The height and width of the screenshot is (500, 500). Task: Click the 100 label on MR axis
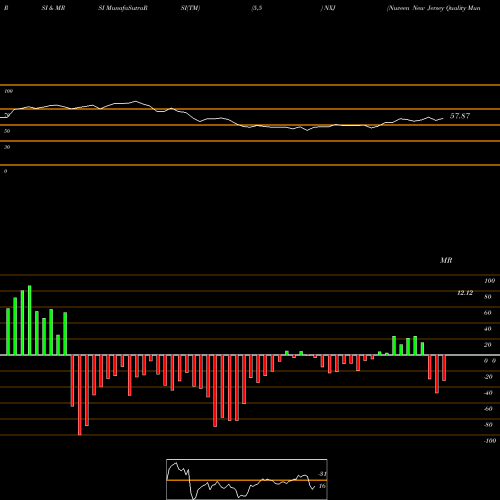(489, 281)
